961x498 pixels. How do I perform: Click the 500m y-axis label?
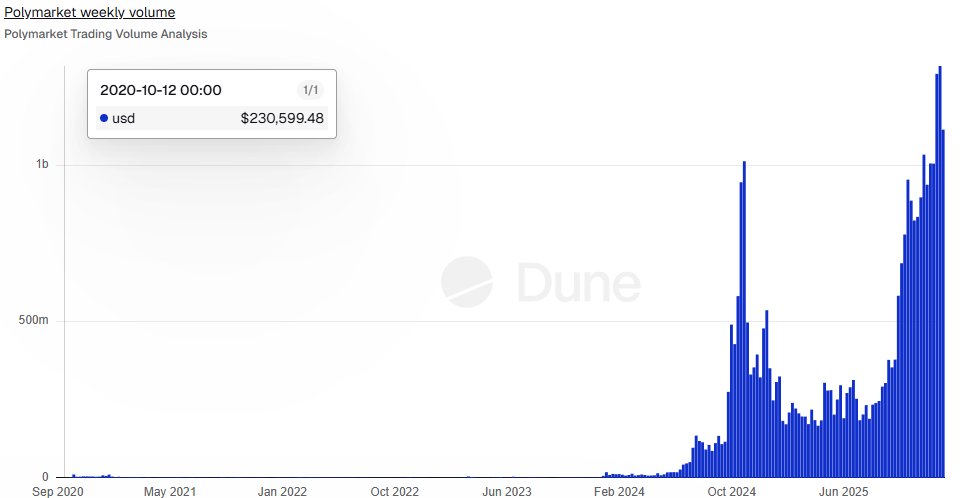(34, 320)
